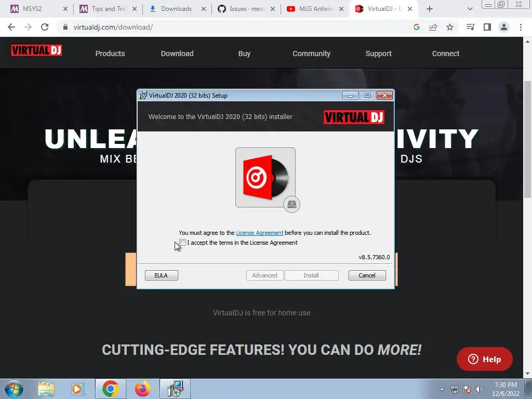Open a new browser tab
Screen dimensions: 532x399
(430, 9)
